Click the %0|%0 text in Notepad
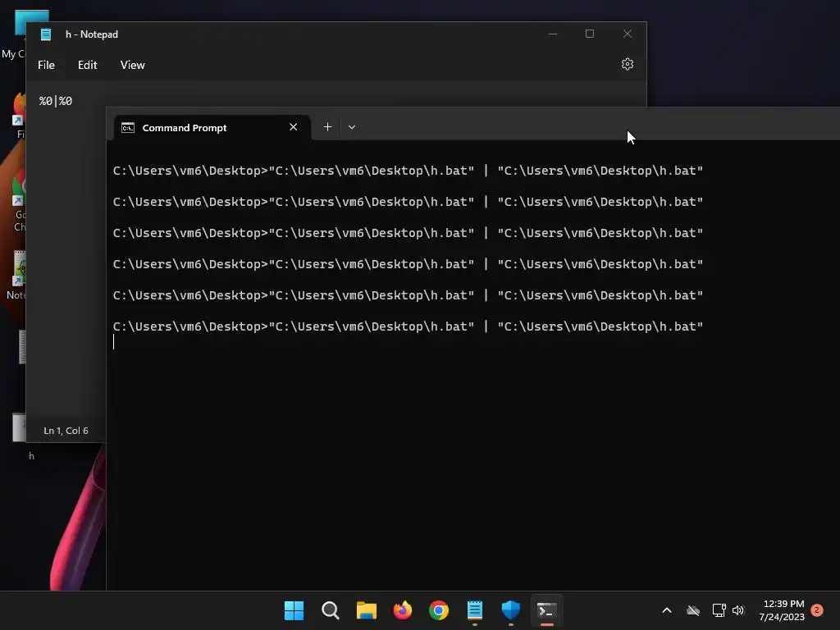Image resolution: width=840 pixels, height=630 pixels. pos(55,101)
